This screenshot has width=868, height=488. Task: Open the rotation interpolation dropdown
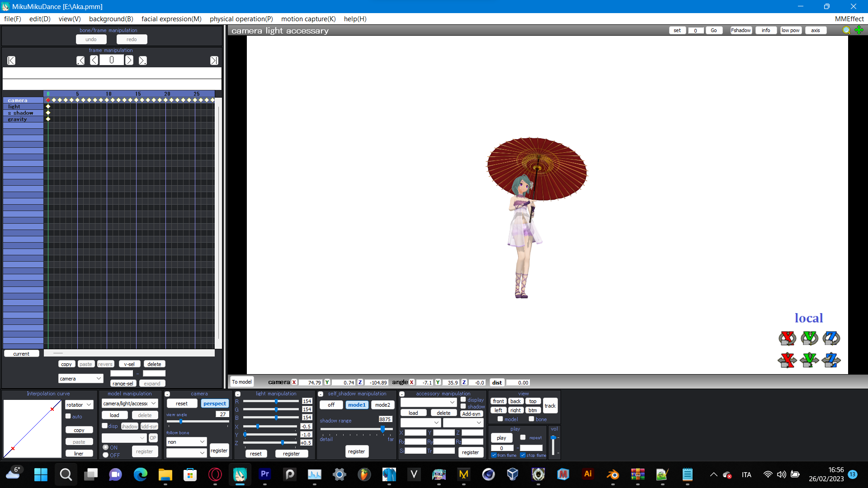tap(79, 405)
